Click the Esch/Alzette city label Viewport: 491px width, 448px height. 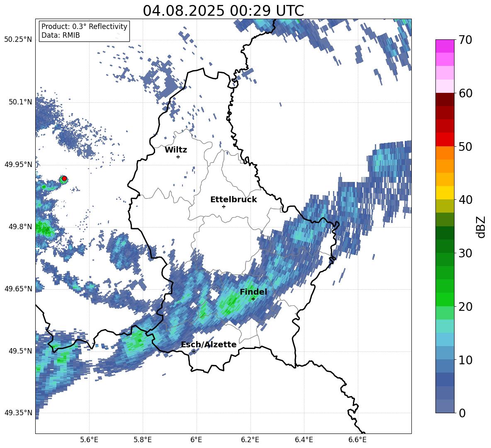click(x=209, y=344)
